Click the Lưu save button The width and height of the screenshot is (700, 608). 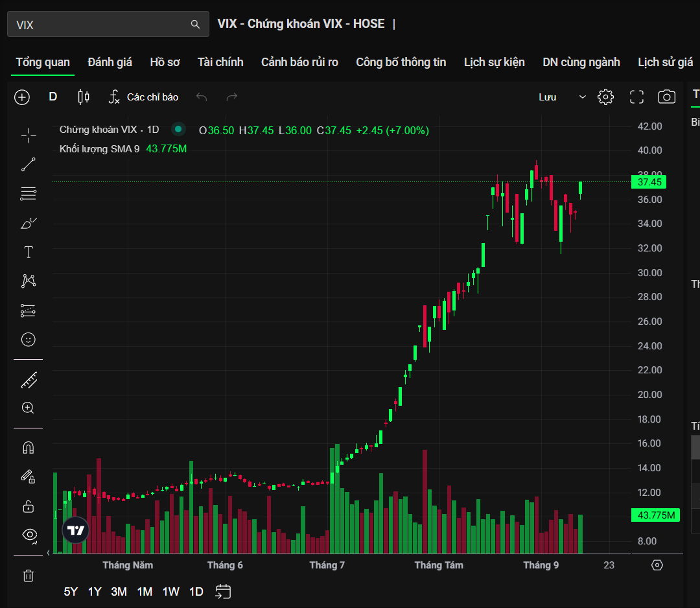[547, 97]
